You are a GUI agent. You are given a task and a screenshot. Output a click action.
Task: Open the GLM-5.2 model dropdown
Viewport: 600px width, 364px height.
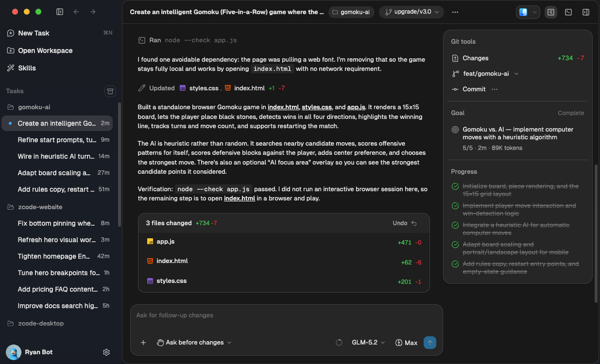[x=368, y=343]
